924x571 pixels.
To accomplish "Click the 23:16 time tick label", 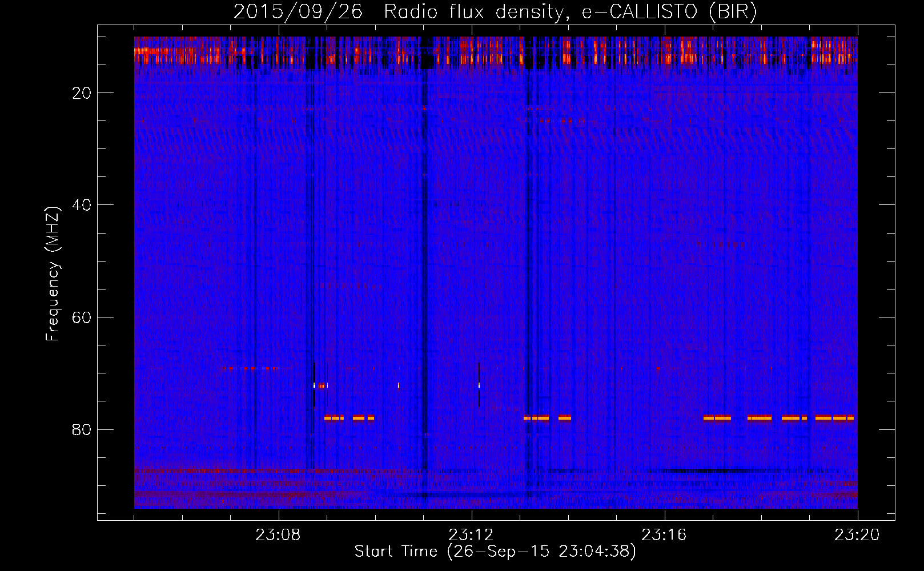I will tap(664, 535).
